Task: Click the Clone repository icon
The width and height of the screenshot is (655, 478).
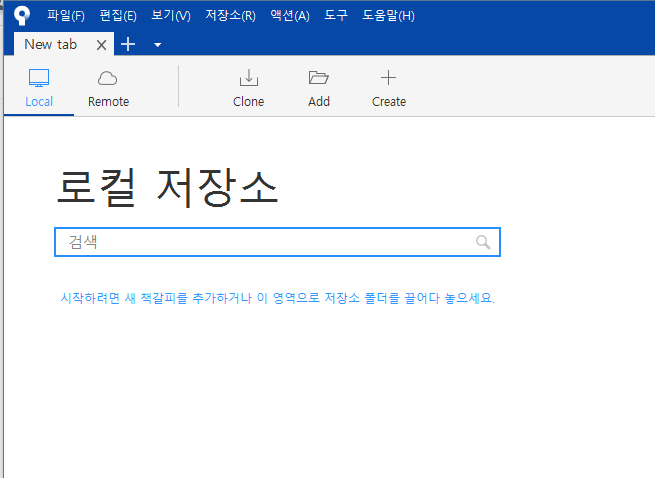Action: coord(249,78)
